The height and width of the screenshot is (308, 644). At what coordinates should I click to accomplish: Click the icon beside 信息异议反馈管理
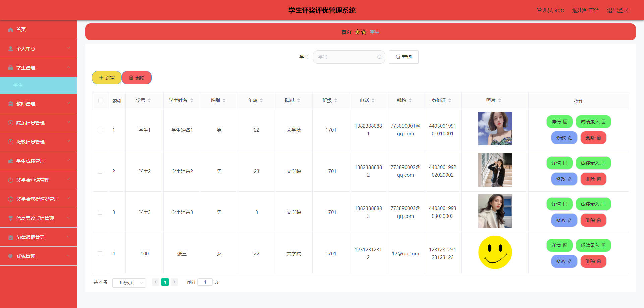click(11, 219)
